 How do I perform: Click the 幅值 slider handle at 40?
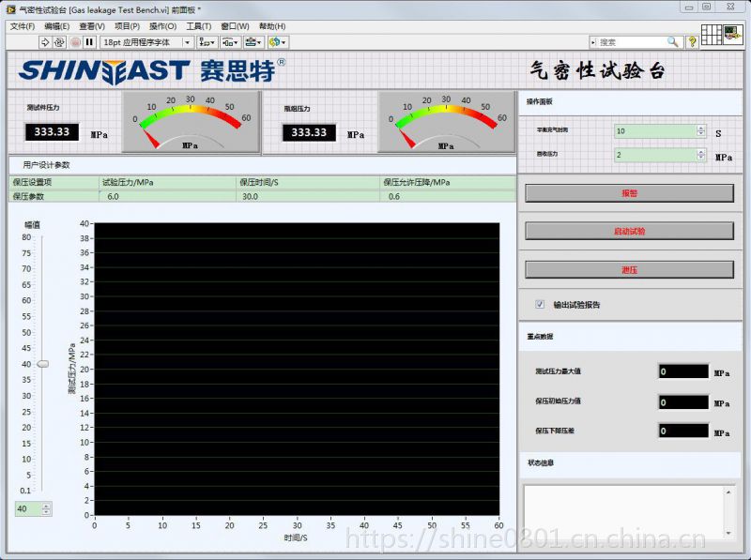43,364
